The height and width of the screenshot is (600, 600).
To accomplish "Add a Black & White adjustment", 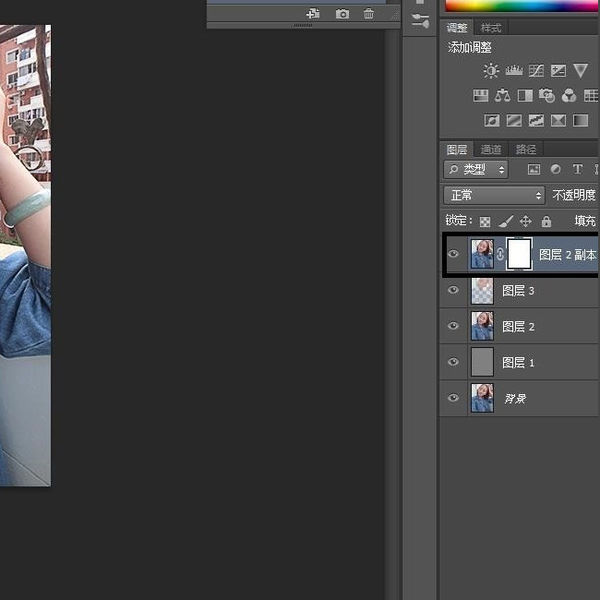I will 525,96.
